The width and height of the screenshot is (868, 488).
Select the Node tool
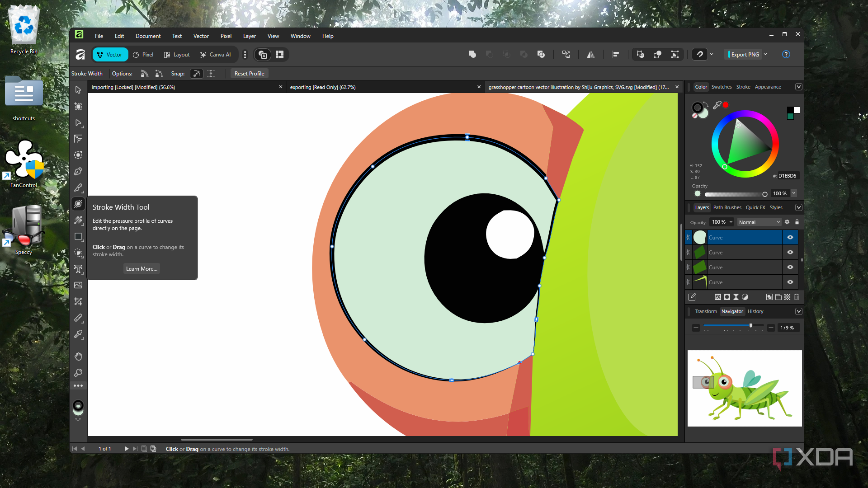point(78,123)
